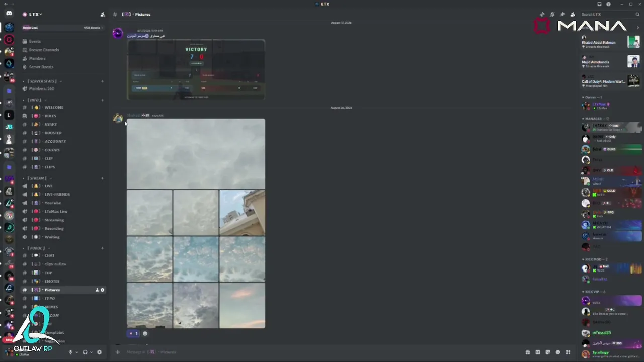Image resolution: width=644 pixels, height=362 pixels.
Task: Toggle the notification settings bell in header
Action: pos(552,14)
